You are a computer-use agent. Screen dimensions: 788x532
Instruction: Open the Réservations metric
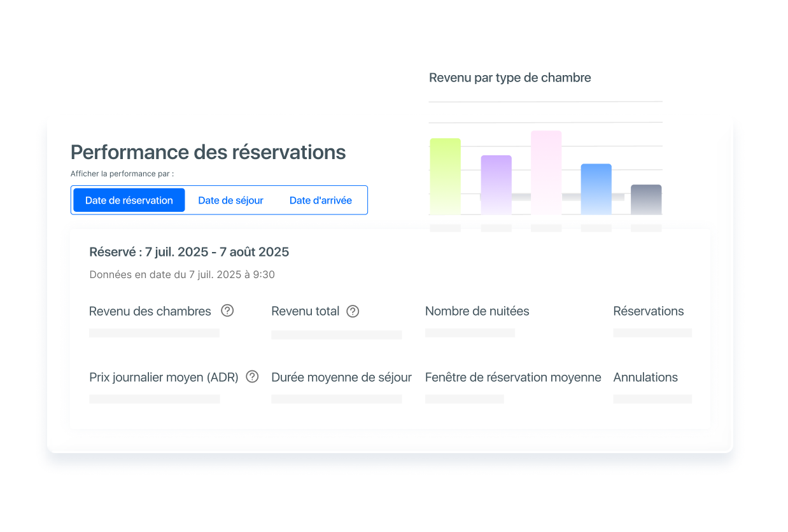pyautogui.click(x=648, y=311)
